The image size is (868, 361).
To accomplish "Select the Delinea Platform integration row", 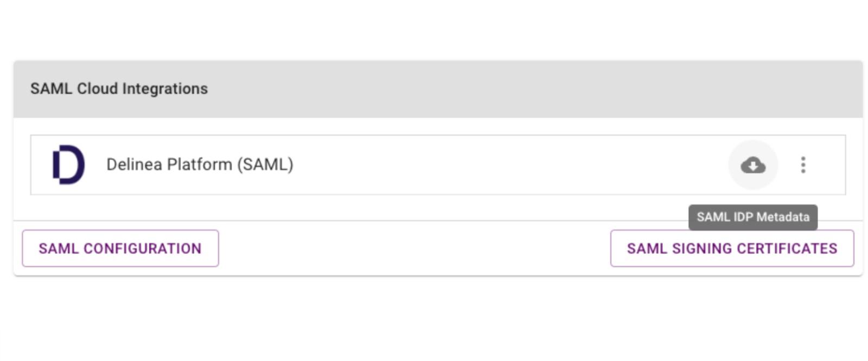I will click(x=434, y=164).
